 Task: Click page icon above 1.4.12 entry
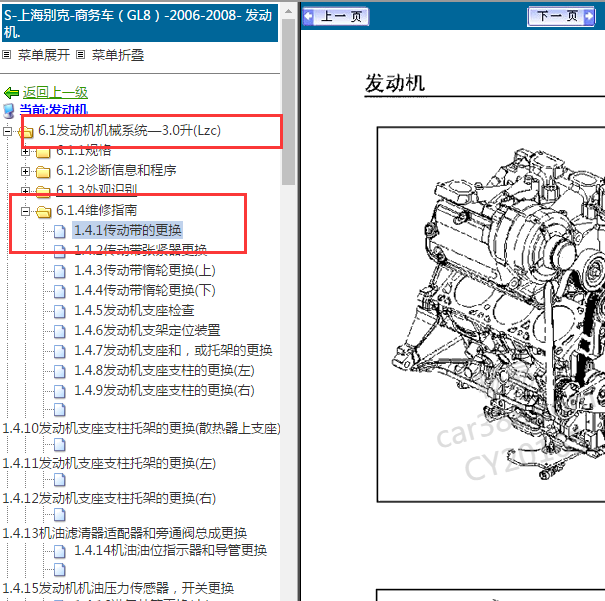coord(59,480)
